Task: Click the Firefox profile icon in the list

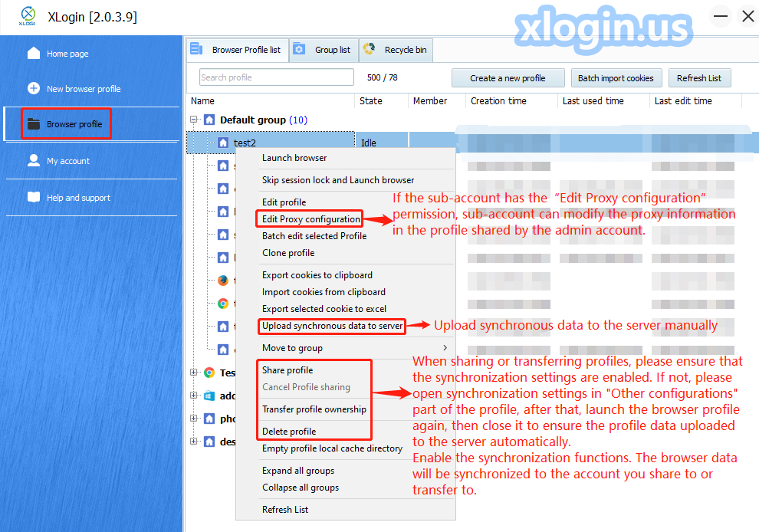Action: pyautogui.click(x=222, y=281)
